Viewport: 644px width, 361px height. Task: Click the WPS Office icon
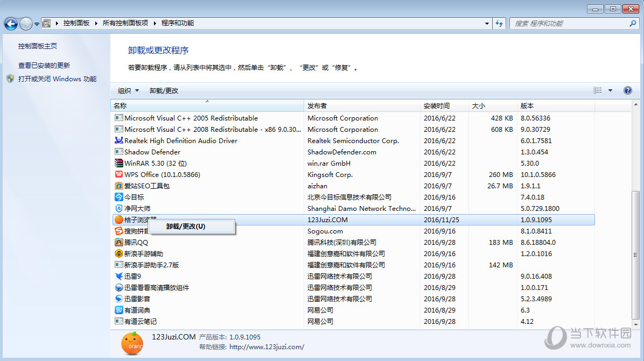click(119, 174)
